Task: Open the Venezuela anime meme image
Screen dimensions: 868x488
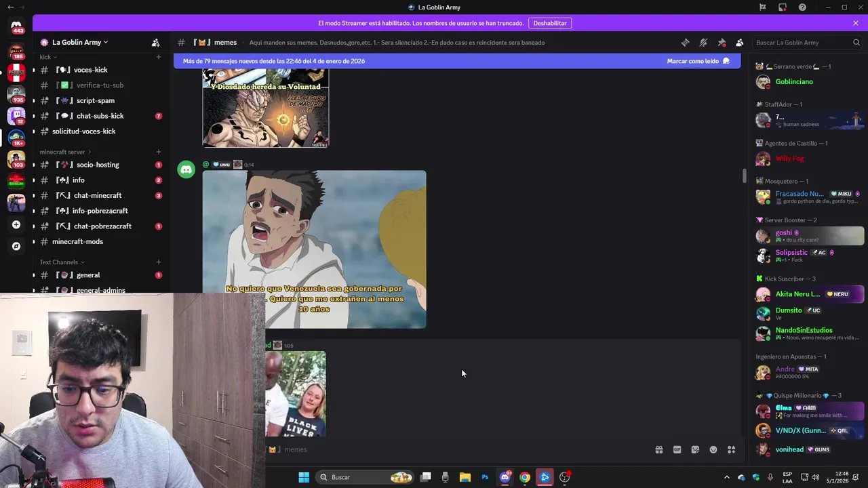Action: click(x=315, y=249)
